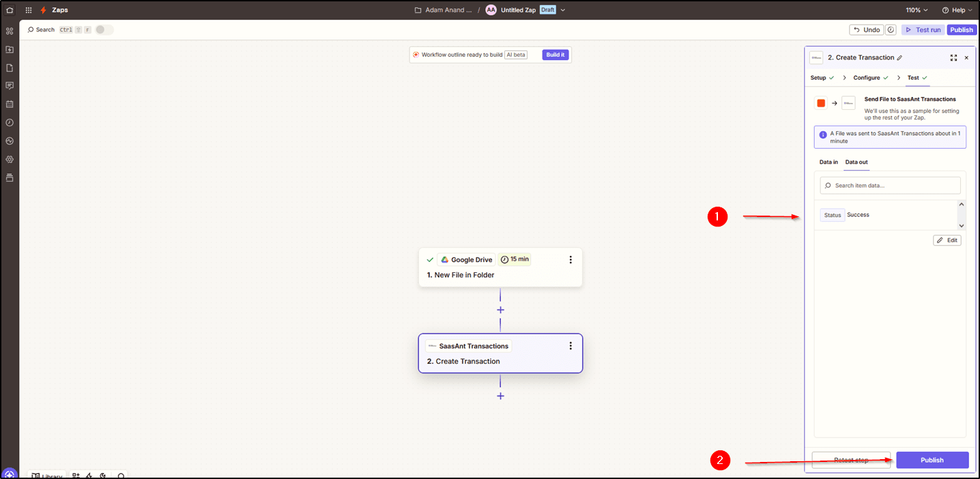This screenshot has height=479, width=980.
Task: Click the home icon in top-left corner
Action: 10,10
